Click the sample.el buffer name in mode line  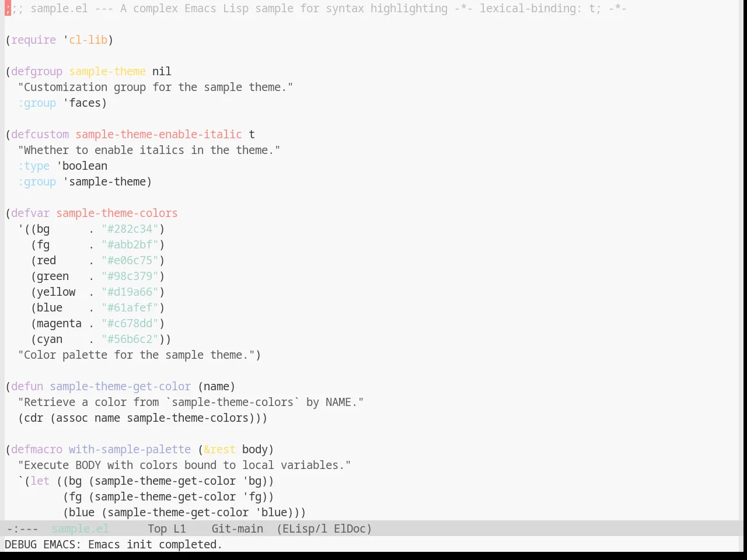(81, 528)
